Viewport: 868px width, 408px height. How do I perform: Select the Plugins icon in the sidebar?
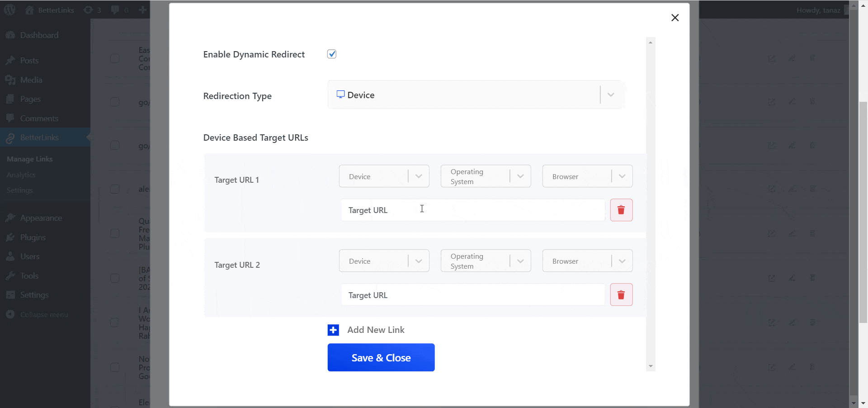point(10,237)
